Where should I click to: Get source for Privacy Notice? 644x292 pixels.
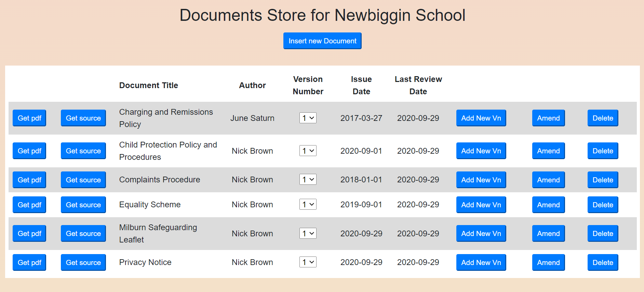[83, 263]
